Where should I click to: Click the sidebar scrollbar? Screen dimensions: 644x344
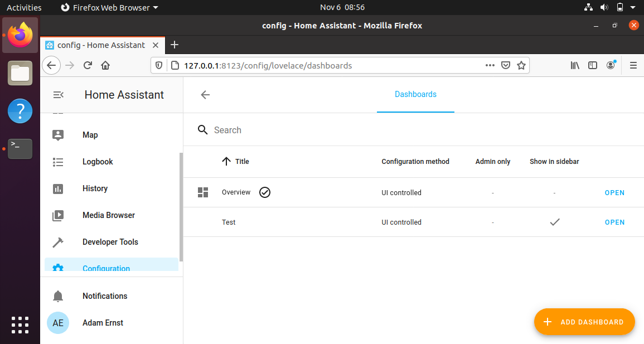[x=181, y=207]
